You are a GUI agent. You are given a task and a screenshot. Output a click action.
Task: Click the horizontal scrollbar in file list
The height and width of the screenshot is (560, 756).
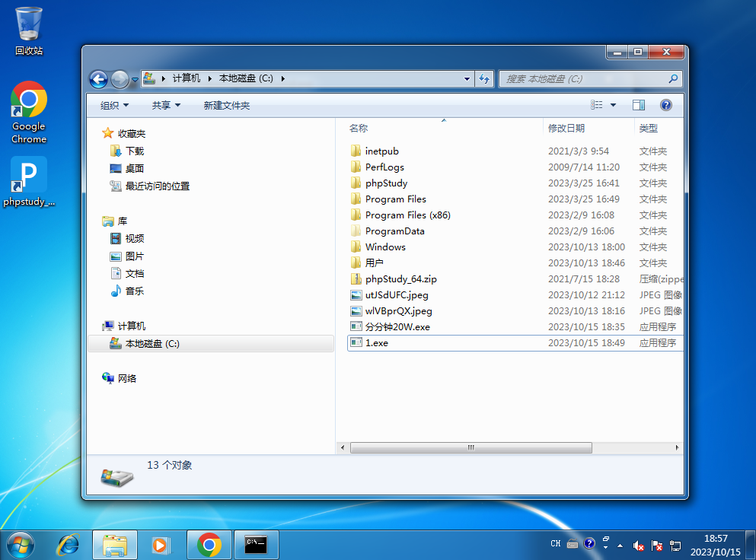tap(471, 447)
